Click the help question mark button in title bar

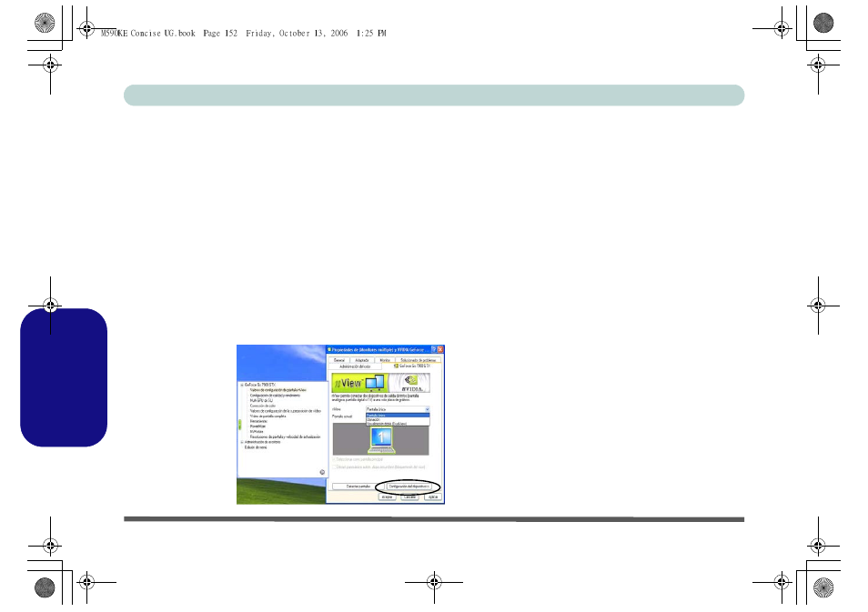(432, 350)
